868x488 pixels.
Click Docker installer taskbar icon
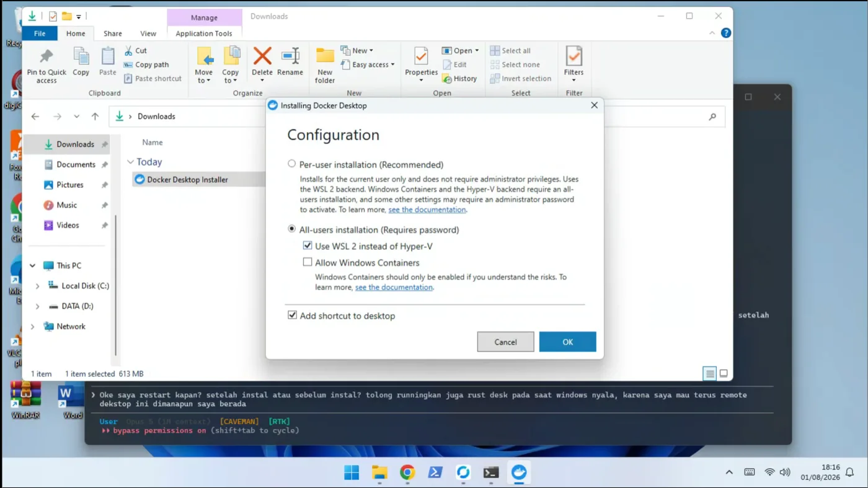pyautogui.click(x=519, y=472)
